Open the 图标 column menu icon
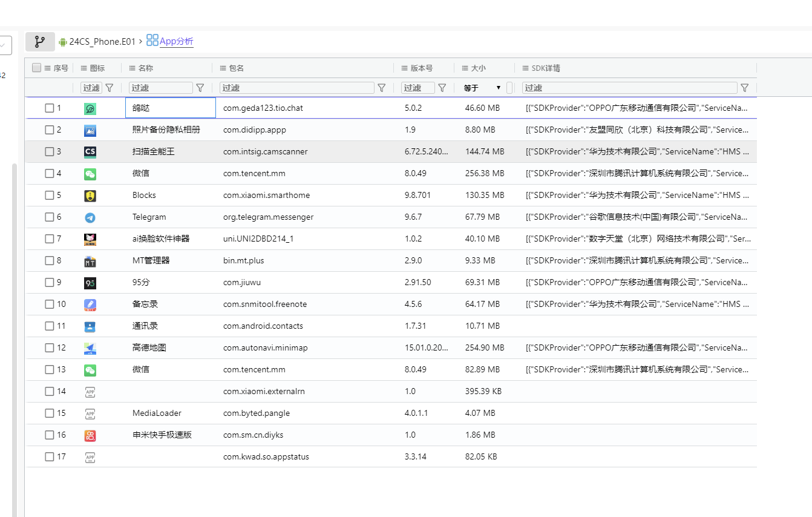 pos(84,68)
